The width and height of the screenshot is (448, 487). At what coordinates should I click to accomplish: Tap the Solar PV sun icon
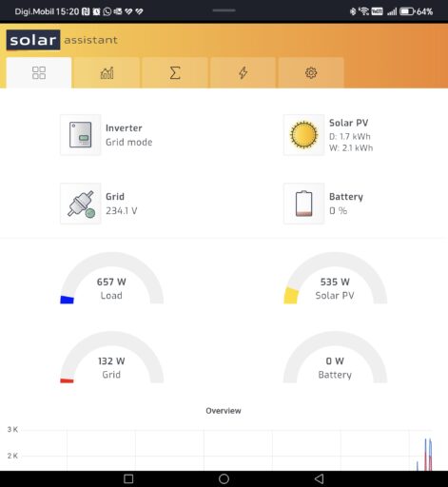[303, 135]
